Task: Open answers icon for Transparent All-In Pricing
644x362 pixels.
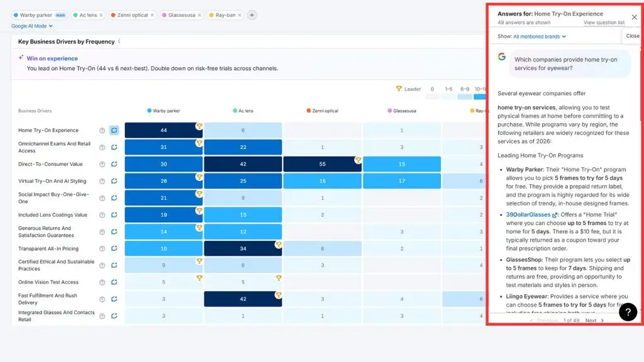Action: 114,248
